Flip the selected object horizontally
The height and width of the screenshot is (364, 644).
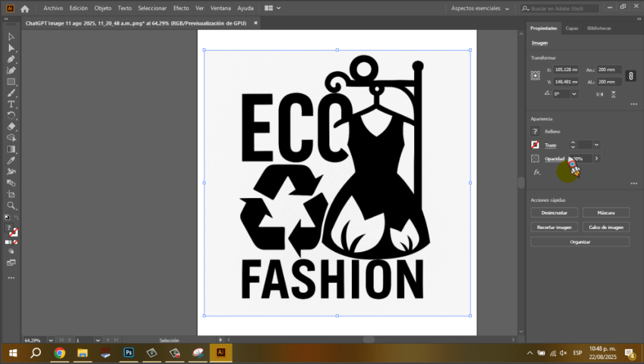600,94
